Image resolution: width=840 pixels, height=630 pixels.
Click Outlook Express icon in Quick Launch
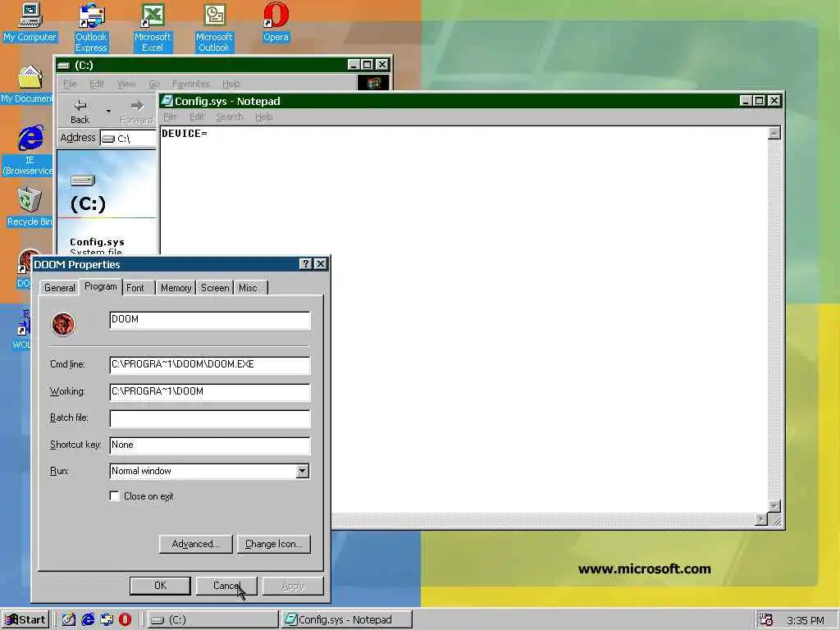point(106,619)
